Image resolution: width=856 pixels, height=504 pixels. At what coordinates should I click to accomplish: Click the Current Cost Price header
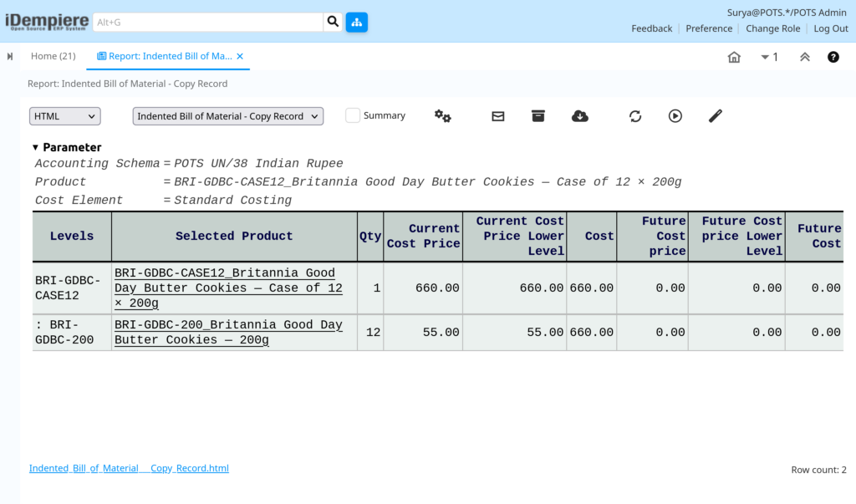(423, 237)
